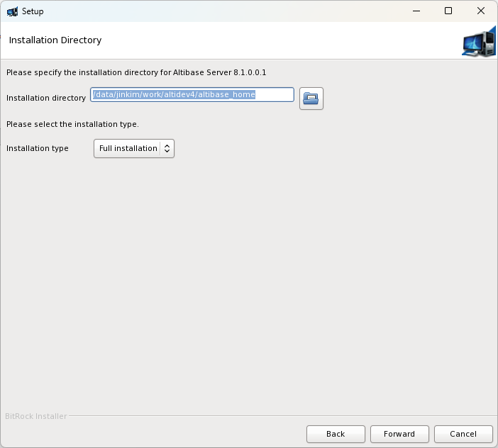Click the folder browse icon button

point(311,99)
